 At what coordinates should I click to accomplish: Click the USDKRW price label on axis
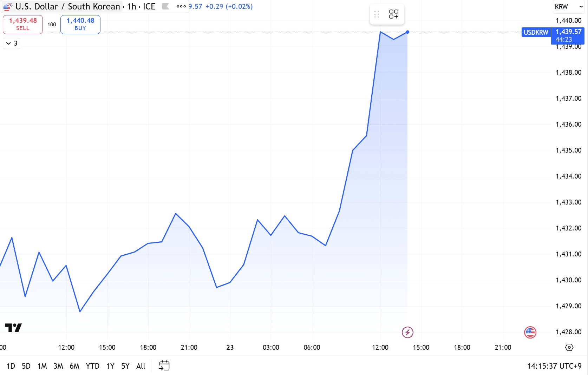(536, 32)
